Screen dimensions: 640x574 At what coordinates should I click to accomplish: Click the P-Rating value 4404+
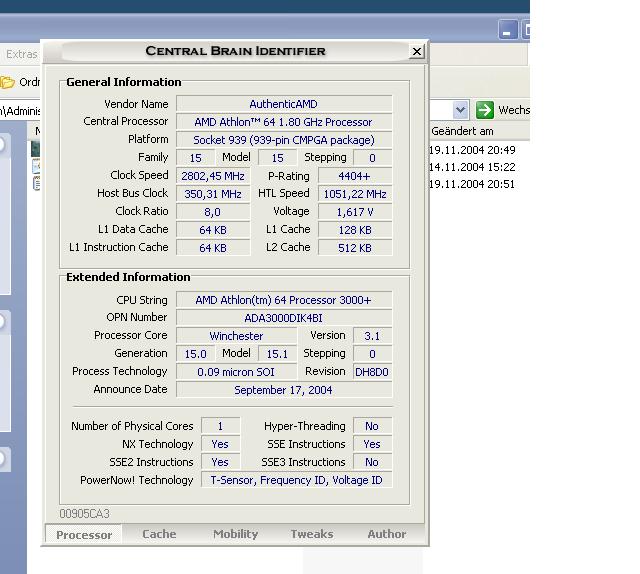click(x=355, y=176)
